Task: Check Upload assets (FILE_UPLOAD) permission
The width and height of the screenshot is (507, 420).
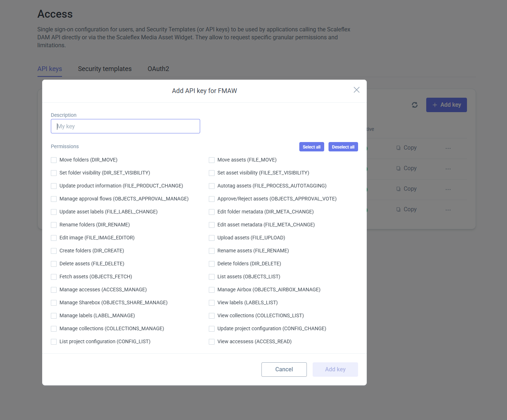Action: pyautogui.click(x=212, y=238)
